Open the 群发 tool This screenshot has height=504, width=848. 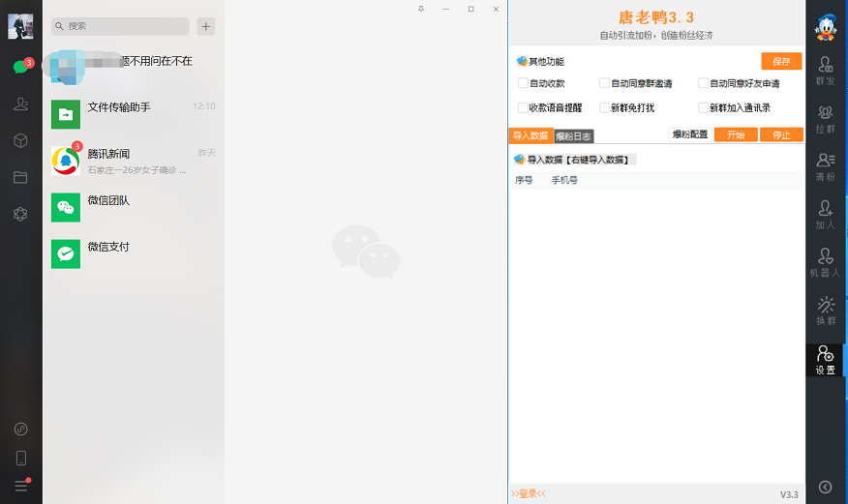[x=826, y=71]
